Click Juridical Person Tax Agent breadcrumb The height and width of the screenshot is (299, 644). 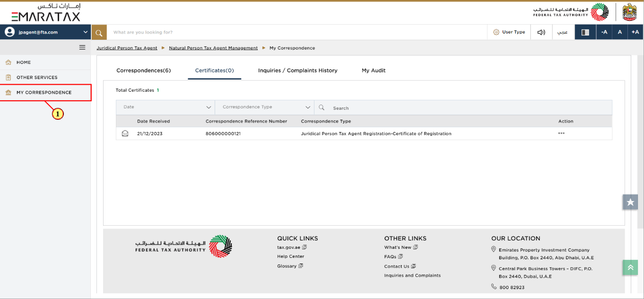(x=127, y=48)
